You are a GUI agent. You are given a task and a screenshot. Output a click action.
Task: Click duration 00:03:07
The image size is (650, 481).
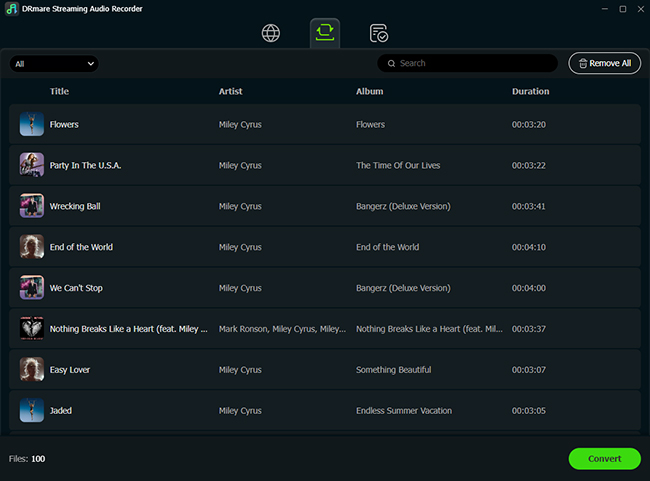pos(529,369)
